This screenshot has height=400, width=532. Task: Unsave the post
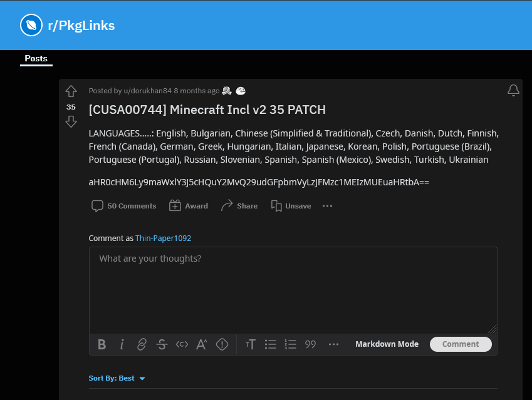point(291,206)
